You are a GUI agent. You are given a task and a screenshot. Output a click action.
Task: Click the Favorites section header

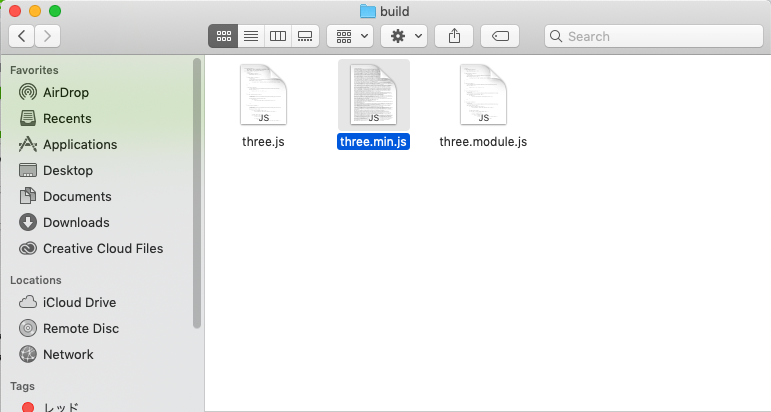click(x=34, y=70)
